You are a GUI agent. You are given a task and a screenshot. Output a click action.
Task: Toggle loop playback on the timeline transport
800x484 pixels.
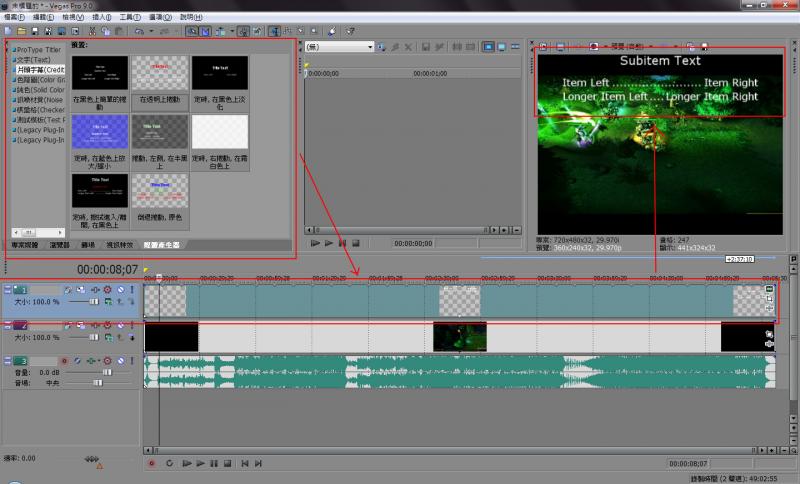coord(169,463)
